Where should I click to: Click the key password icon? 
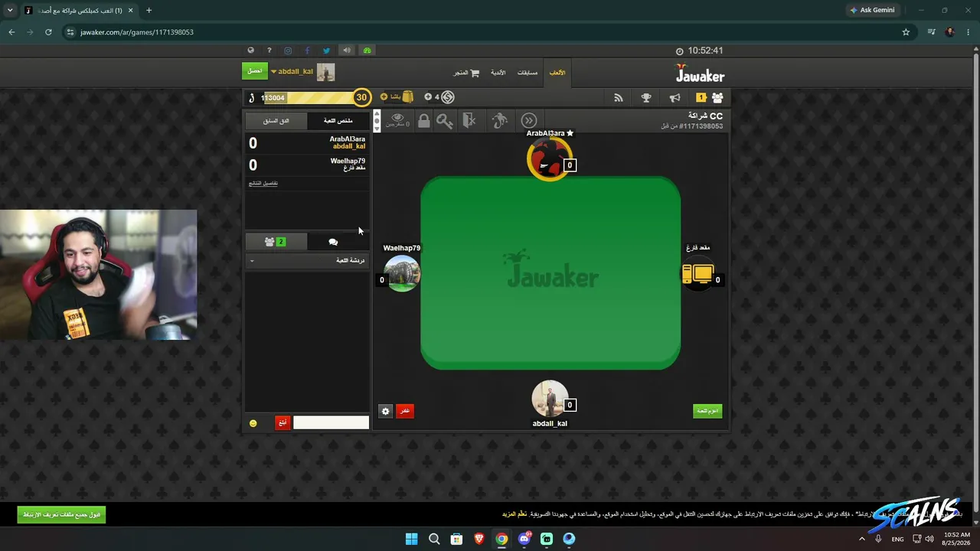click(x=444, y=120)
